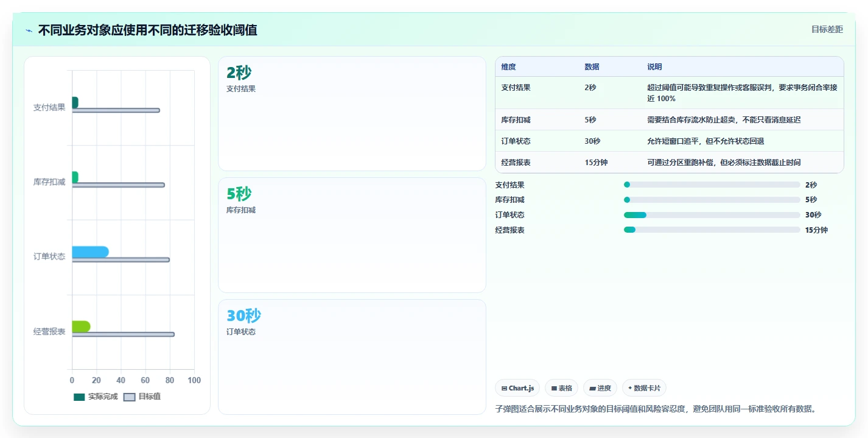Select the 2秒 支付结果 data card
The width and height of the screenshot is (868, 438).
click(x=352, y=114)
